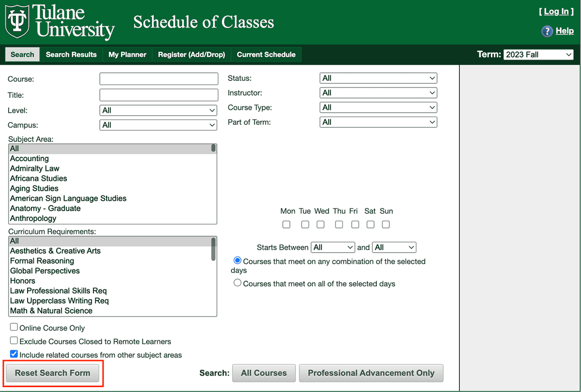The width and height of the screenshot is (581, 392).
Task: Click the Log In link
Action: point(556,12)
